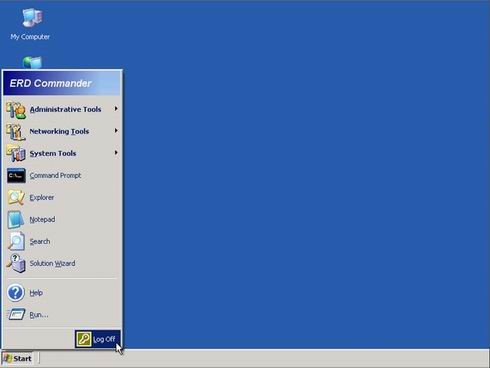Screen dimensions: 490x368
Task: Expand the Administrative Tools submenu arrow
Action: 116,109
